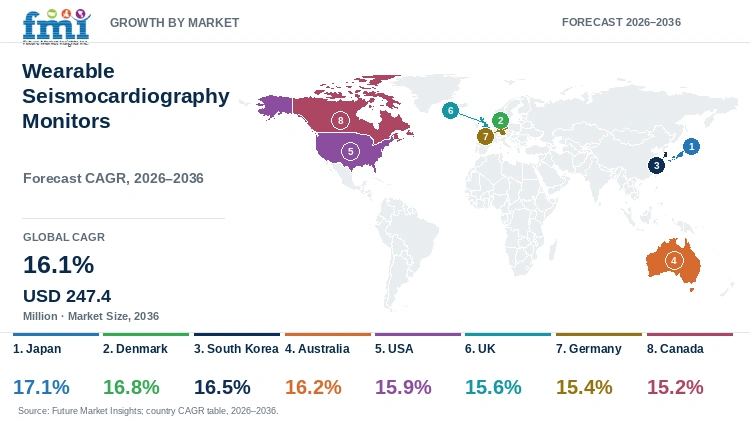The height and width of the screenshot is (421, 750).
Task: Click map marker 4 on Australia
Action: point(674,261)
